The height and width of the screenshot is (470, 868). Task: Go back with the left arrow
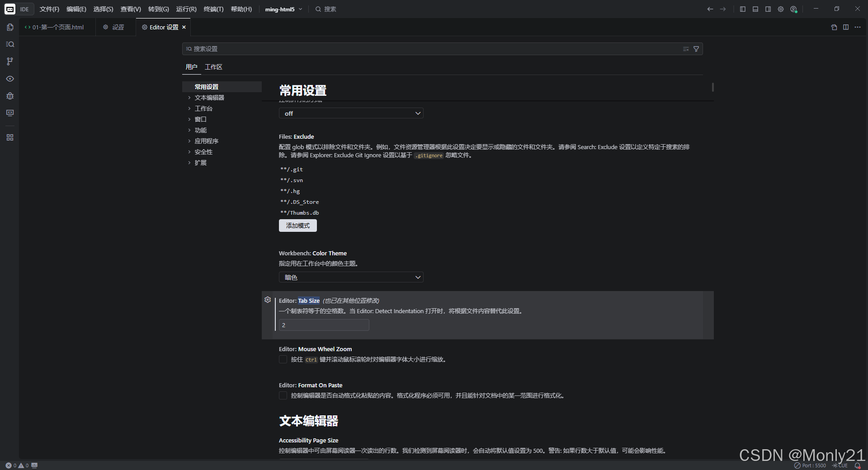click(710, 9)
